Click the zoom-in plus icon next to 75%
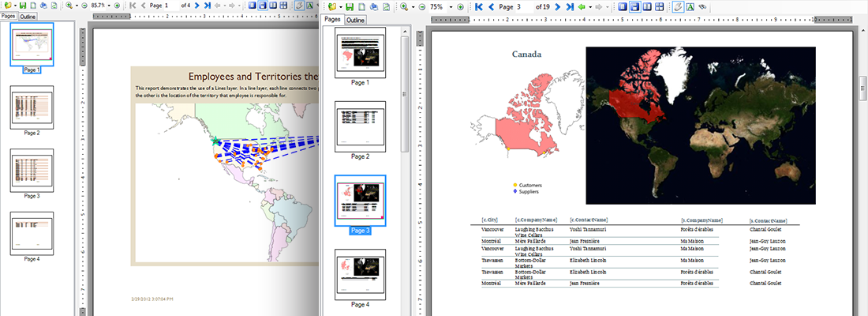Viewport: 868px width, 316px height. [x=460, y=6]
